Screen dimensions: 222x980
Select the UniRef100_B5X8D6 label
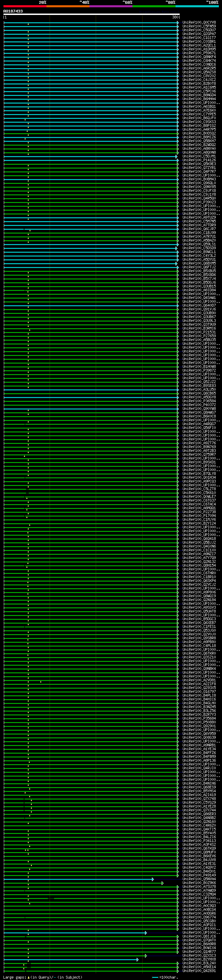199,275
